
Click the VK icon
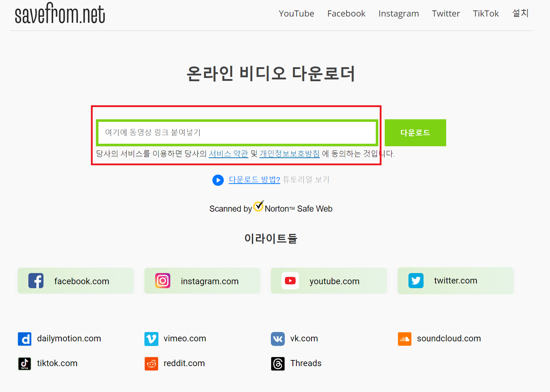click(278, 339)
